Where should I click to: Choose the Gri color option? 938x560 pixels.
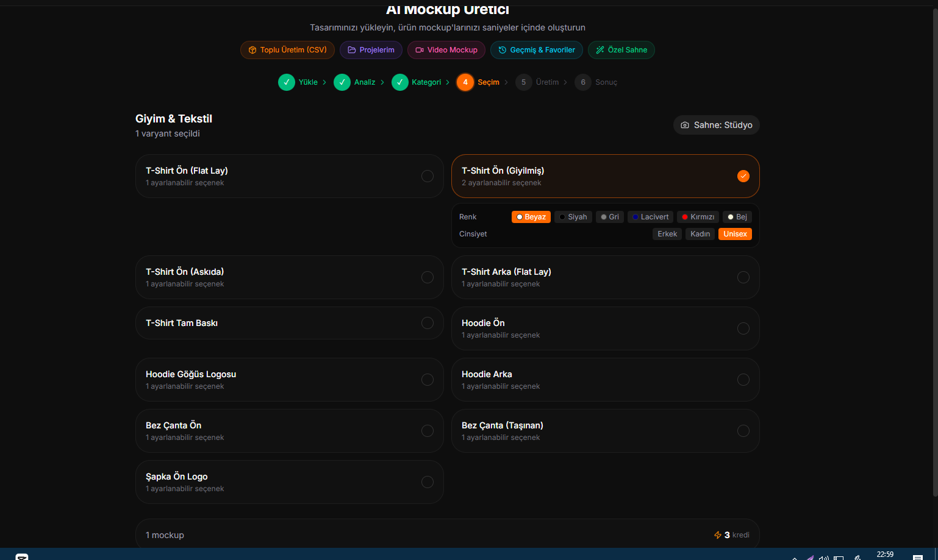click(610, 217)
